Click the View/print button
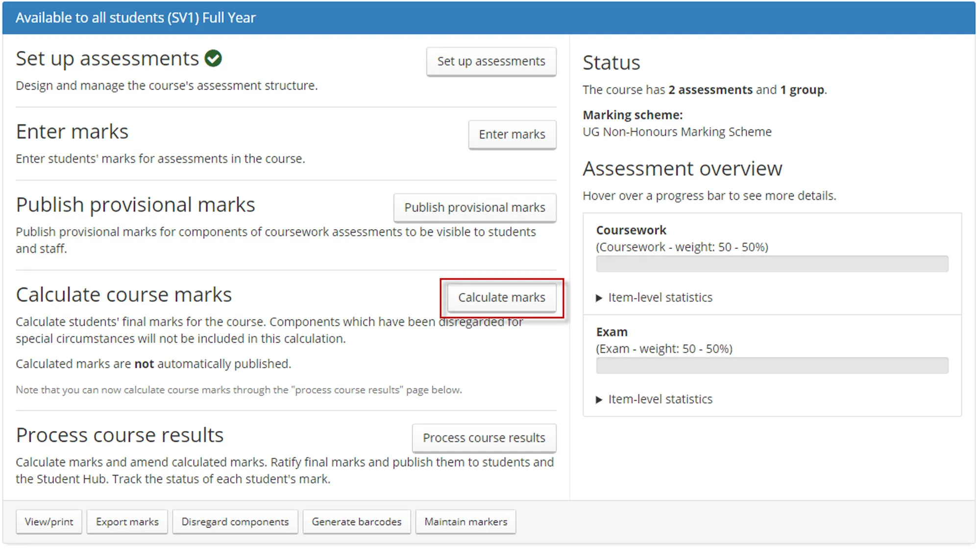The height and width of the screenshot is (549, 980). point(49,522)
